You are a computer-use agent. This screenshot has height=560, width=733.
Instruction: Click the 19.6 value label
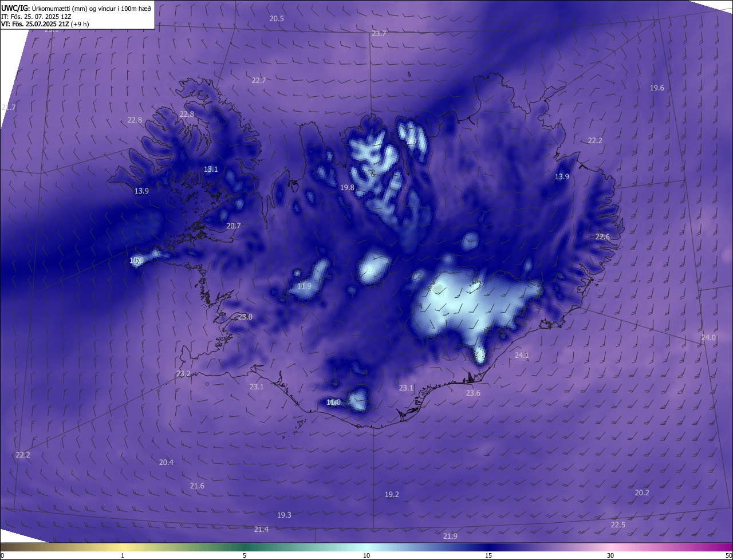point(657,88)
